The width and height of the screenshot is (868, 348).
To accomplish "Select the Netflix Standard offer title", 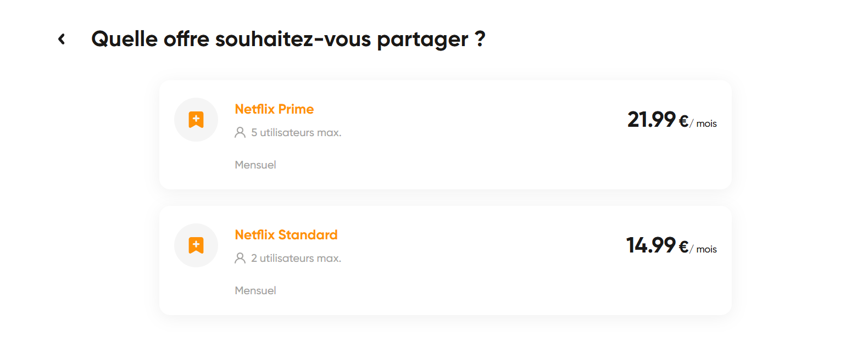I will click(x=286, y=235).
